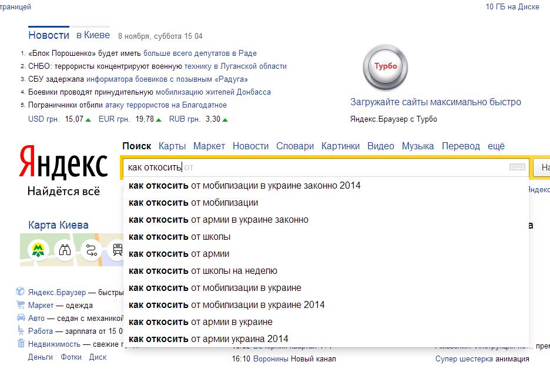
Task: Click the Yandex logo
Action: [63, 163]
